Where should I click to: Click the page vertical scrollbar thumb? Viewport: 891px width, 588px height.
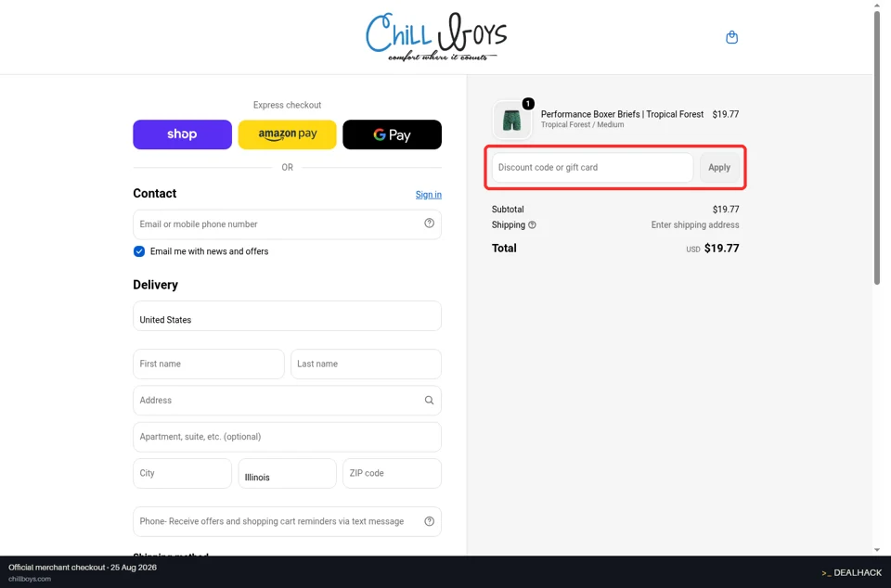877,147
